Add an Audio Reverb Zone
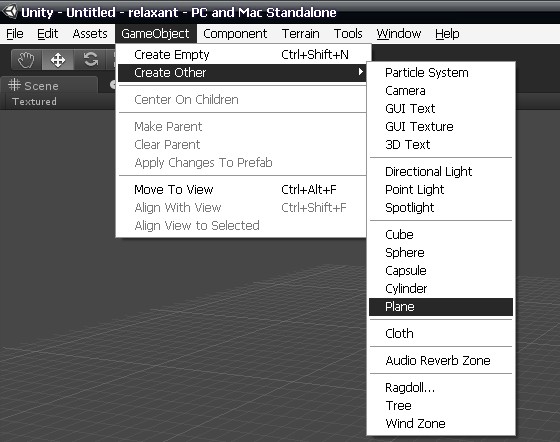 441,361
